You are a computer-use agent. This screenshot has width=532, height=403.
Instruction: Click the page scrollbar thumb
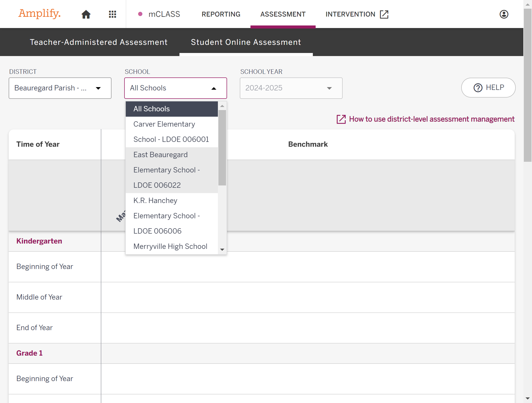point(528,85)
